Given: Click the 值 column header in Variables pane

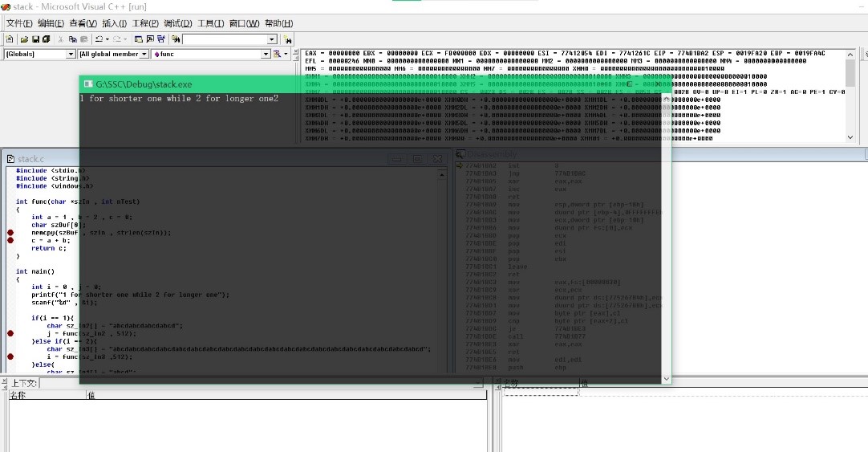Looking at the screenshot, I should [286, 395].
